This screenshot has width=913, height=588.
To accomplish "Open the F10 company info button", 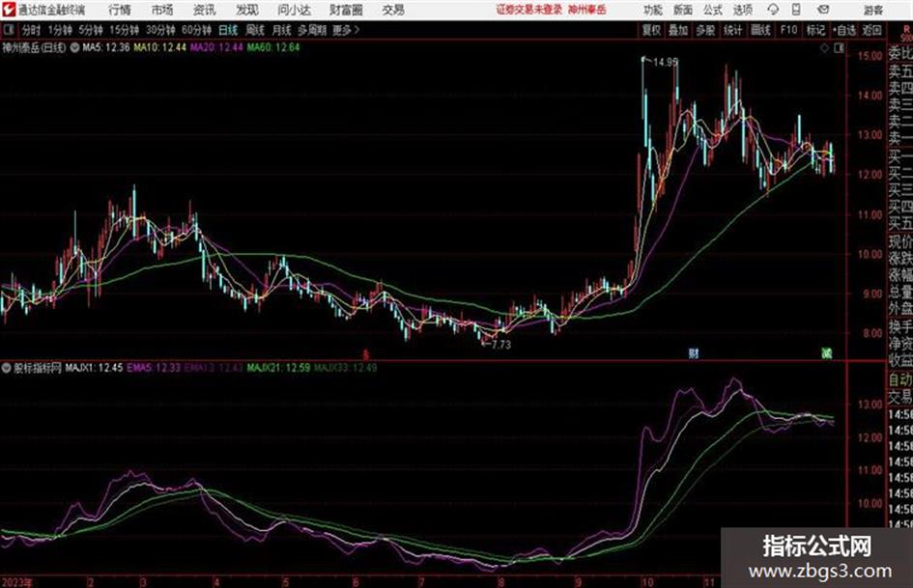I will [788, 30].
